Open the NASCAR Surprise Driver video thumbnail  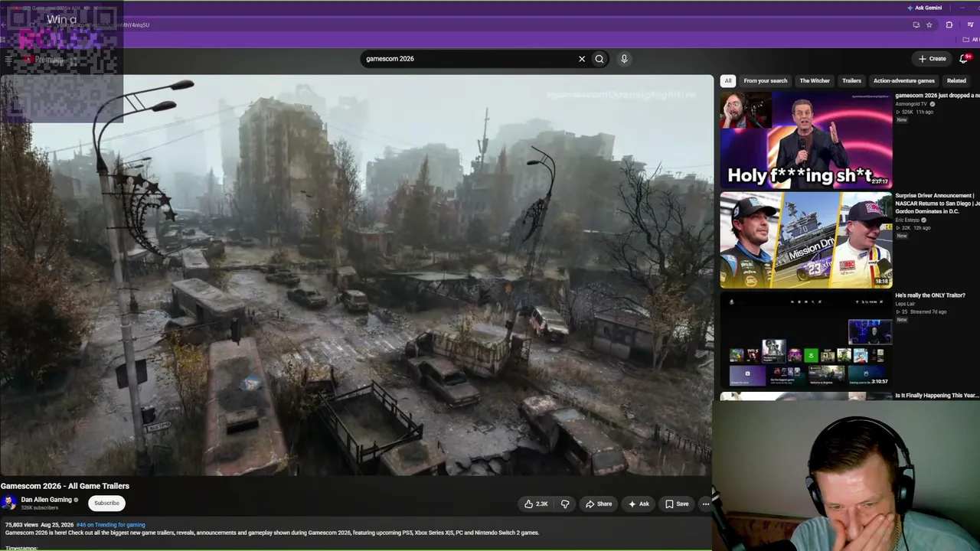click(x=806, y=240)
